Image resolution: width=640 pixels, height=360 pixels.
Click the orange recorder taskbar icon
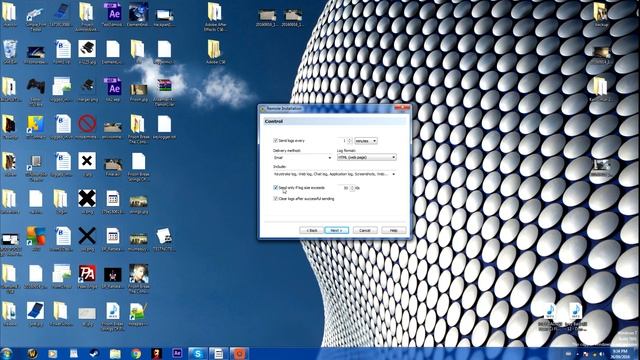click(x=239, y=353)
